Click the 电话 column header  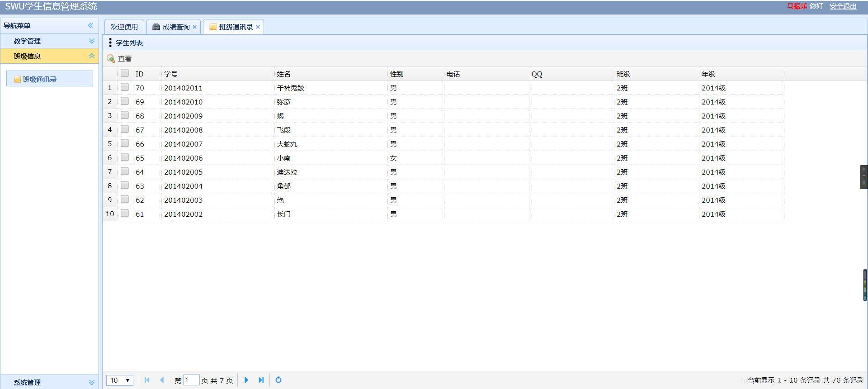(486, 74)
